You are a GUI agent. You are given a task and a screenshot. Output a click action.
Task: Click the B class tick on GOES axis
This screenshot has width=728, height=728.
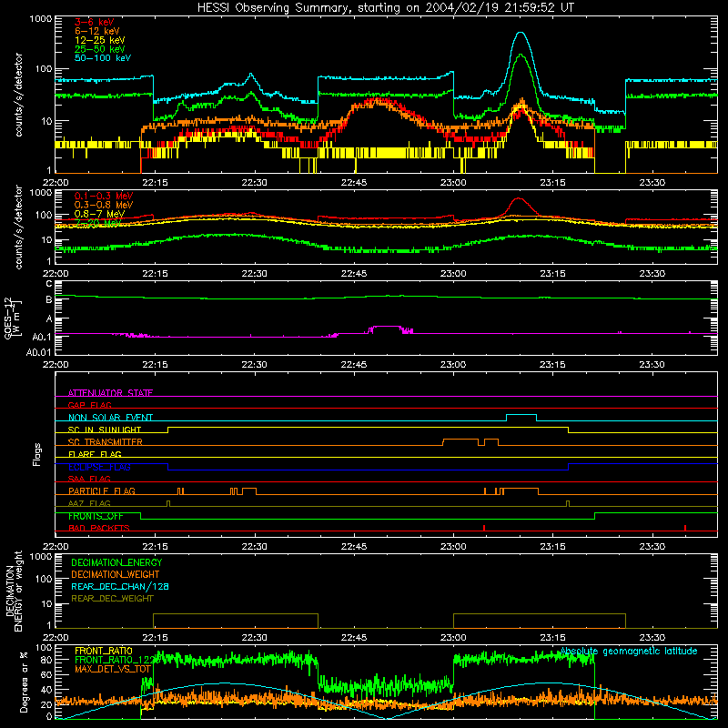point(49,300)
